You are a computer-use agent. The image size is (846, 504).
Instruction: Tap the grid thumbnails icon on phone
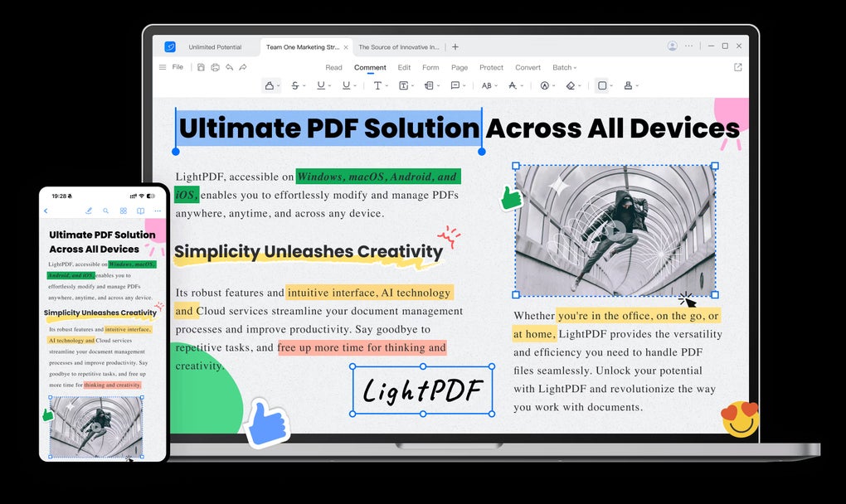click(124, 211)
